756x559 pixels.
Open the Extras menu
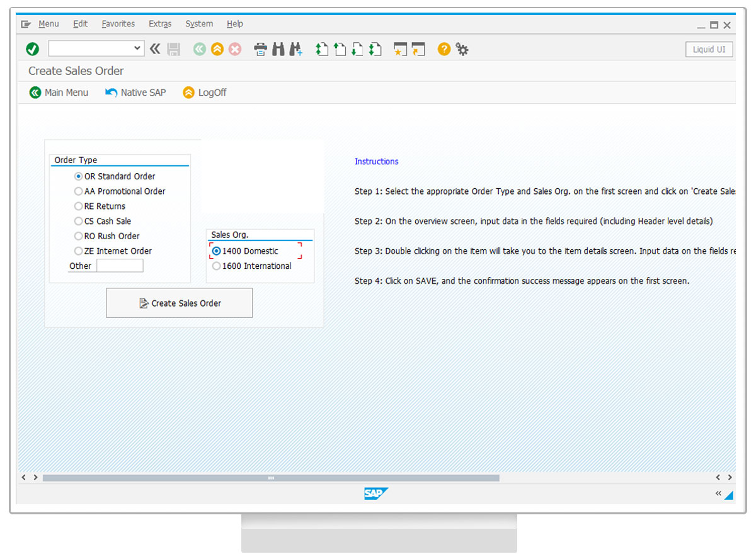pyautogui.click(x=160, y=24)
